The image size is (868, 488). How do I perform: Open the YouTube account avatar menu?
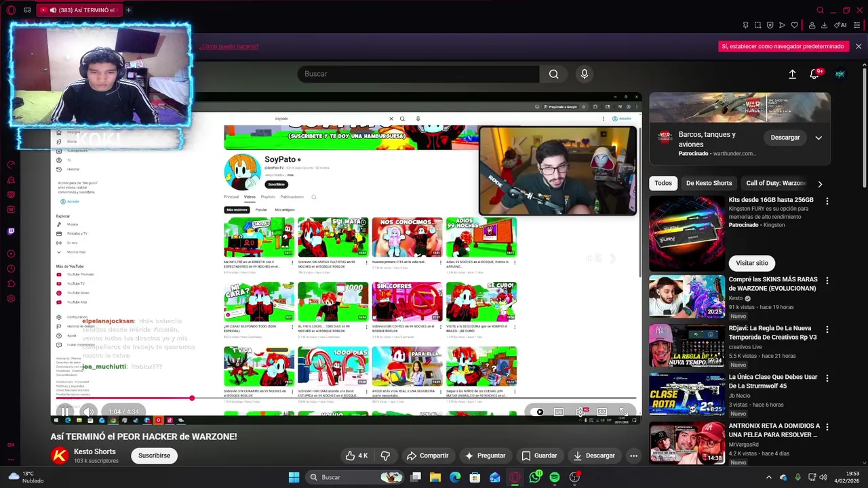[840, 74]
